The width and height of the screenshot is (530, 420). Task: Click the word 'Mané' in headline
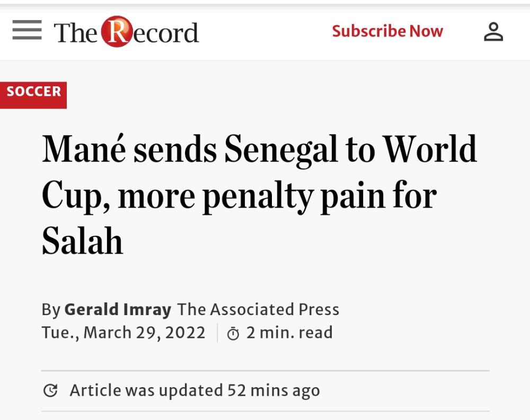[84, 149]
